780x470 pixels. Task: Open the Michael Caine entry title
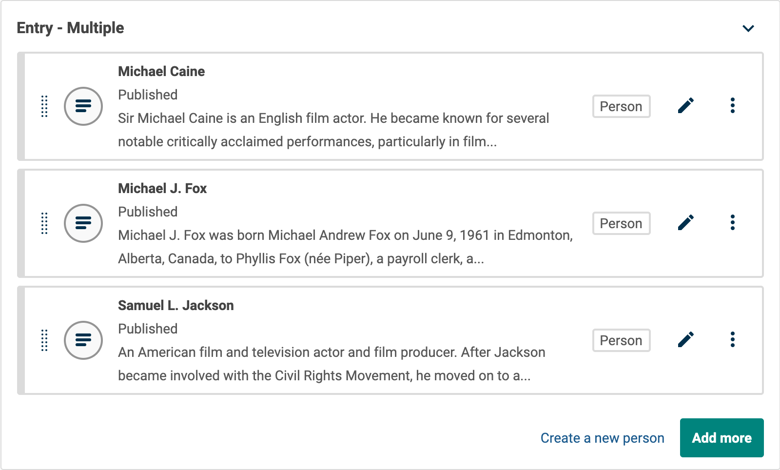[x=161, y=71]
